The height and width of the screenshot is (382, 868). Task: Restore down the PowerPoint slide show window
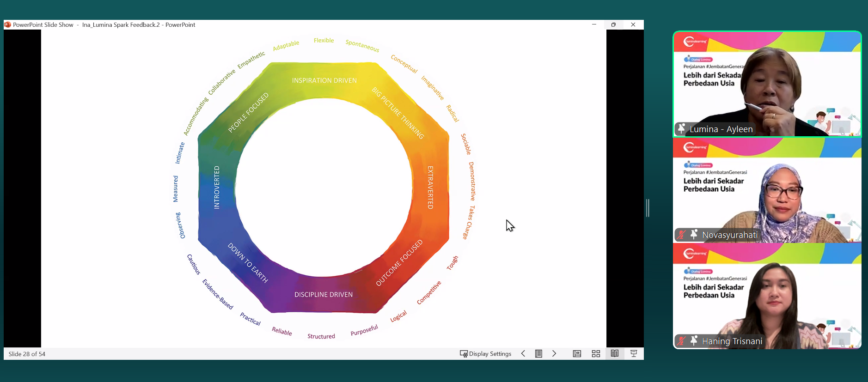pyautogui.click(x=613, y=24)
